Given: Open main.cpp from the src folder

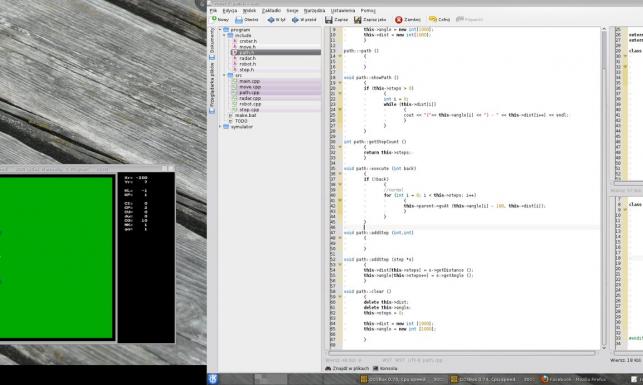Looking at the screenshot, I should pos(249,81).
